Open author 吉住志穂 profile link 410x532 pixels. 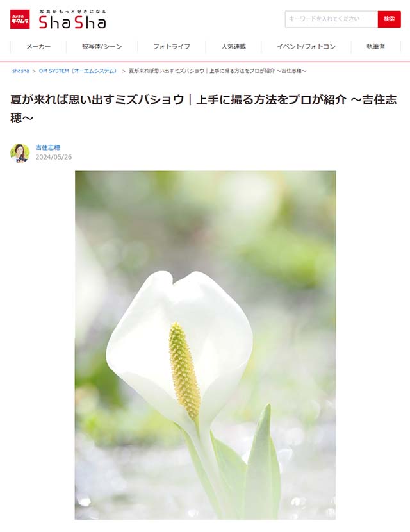(x=48, y=147)
